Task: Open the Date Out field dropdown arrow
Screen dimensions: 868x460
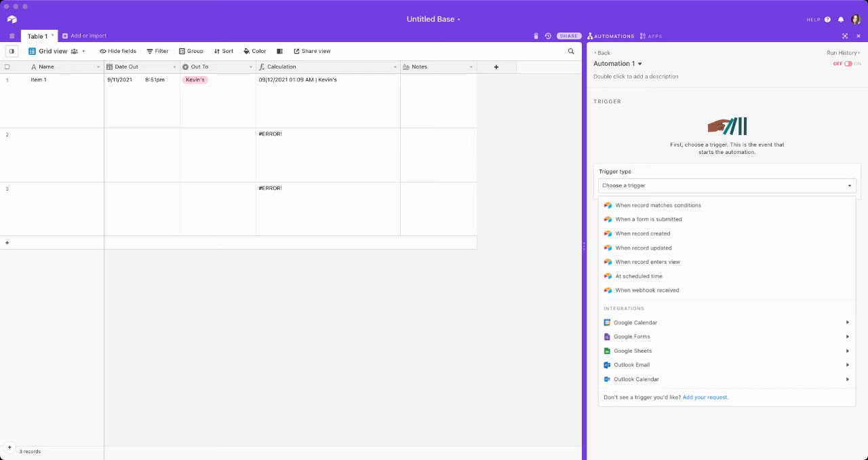Action: [x=175, y=66]
